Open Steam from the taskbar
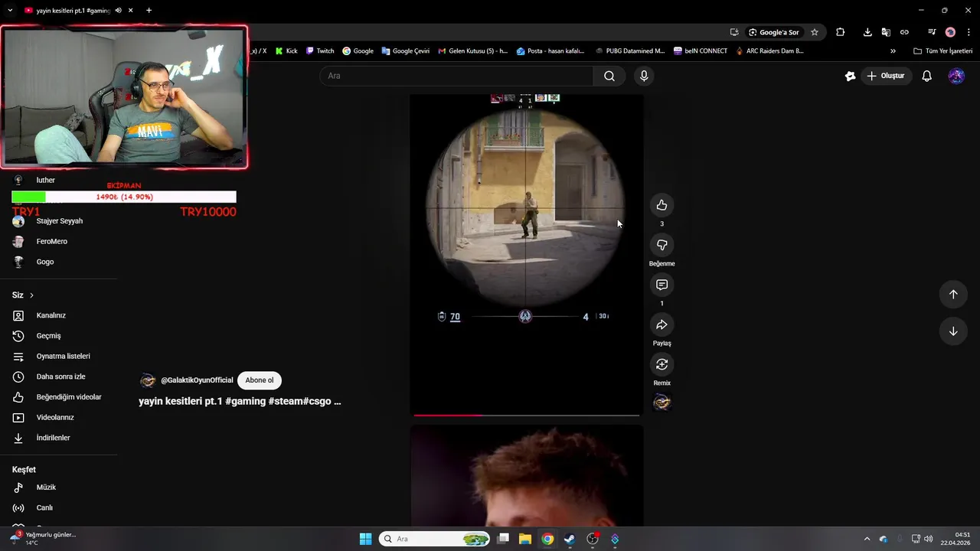980x551 pixels. 570,539
